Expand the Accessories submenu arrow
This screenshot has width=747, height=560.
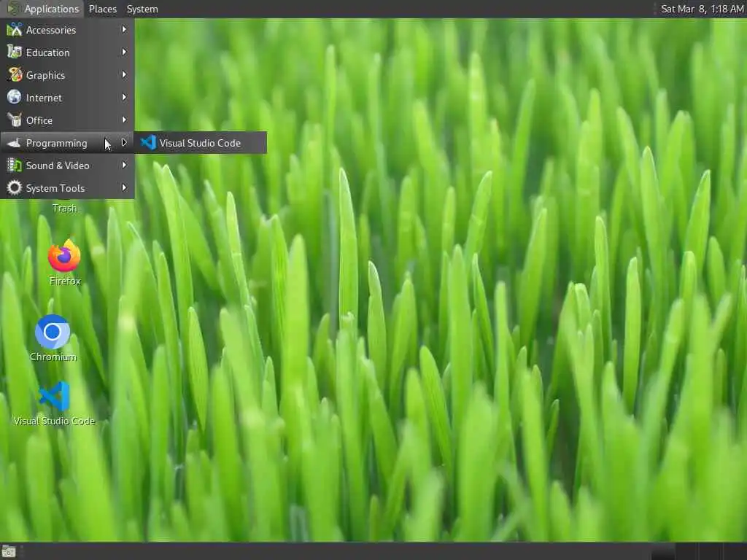tap(124, 29)
